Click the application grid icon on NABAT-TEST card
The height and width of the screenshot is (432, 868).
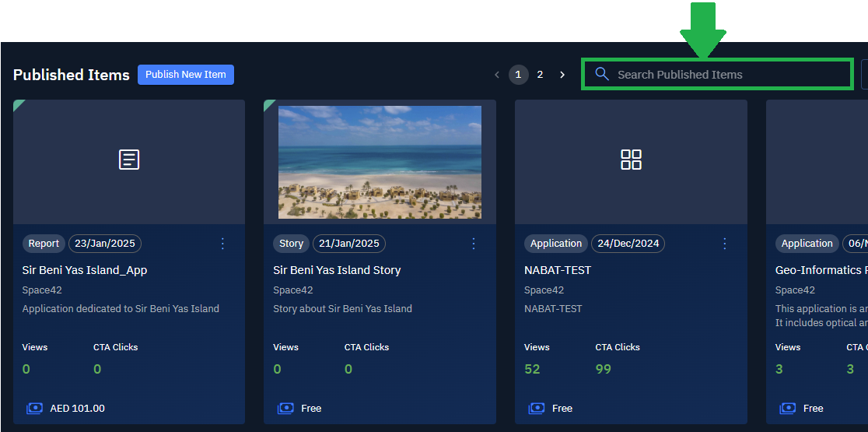click(631, 160)
